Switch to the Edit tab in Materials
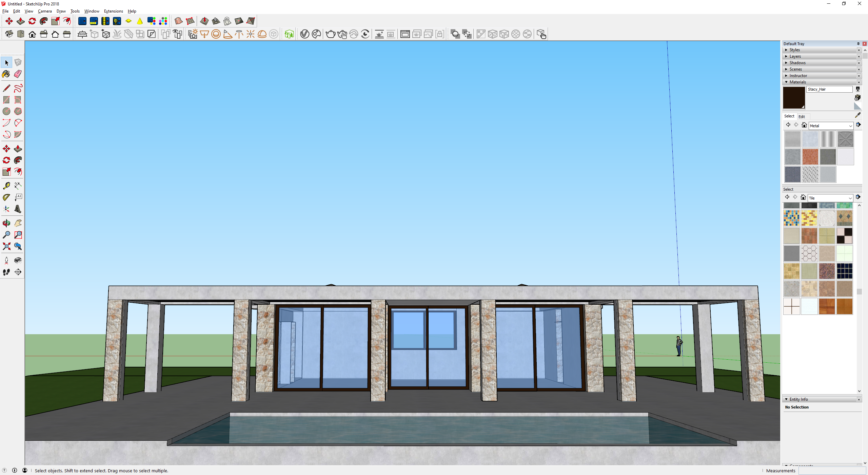The height and width of the screenshot is (475, 868). pyautogui.click(x=802, y=116)
